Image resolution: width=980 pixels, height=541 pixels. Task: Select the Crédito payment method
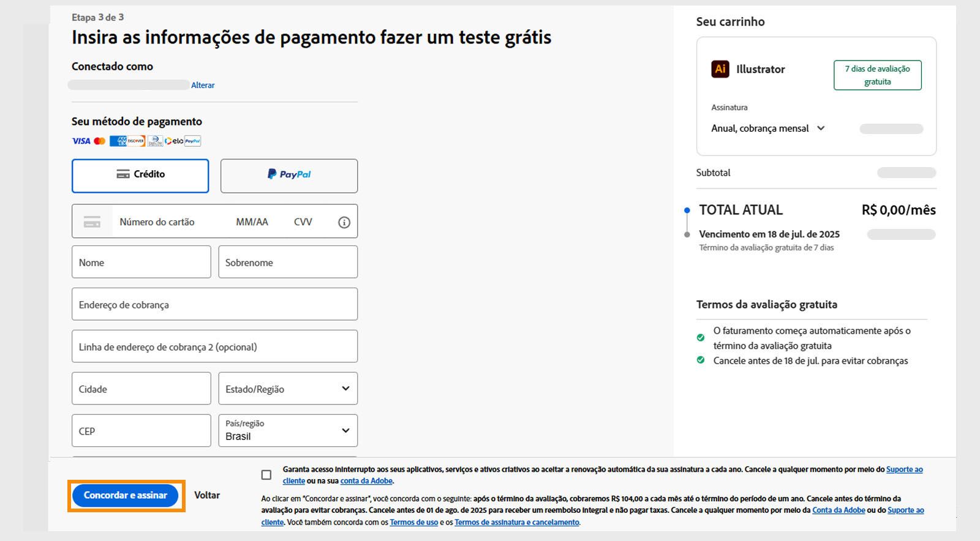140,176
